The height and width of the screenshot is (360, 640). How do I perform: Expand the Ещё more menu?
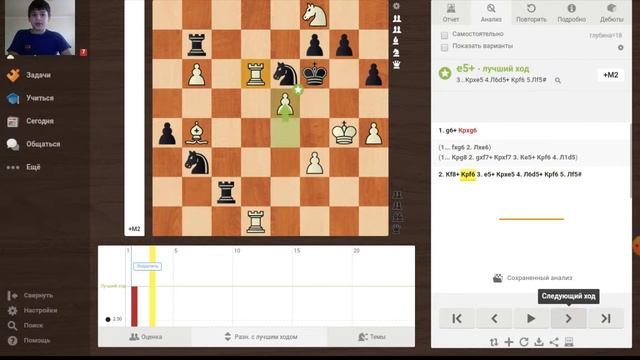click(x=23, y=167)
